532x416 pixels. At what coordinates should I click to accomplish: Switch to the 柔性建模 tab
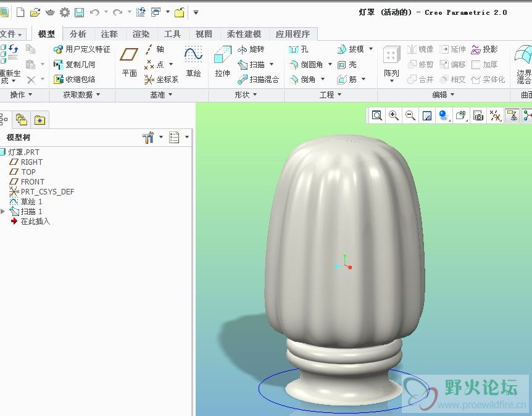[244, 34]
